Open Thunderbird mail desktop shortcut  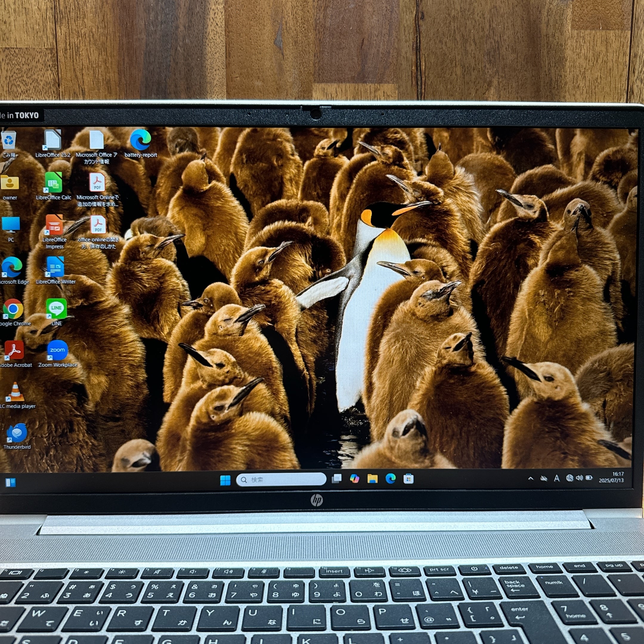[17, 433]
